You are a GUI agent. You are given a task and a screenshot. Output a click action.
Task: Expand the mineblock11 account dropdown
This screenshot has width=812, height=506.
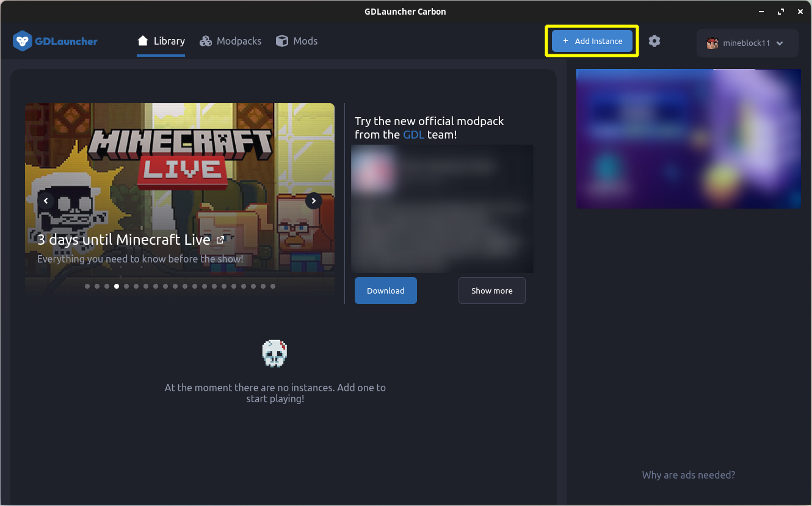747,43
